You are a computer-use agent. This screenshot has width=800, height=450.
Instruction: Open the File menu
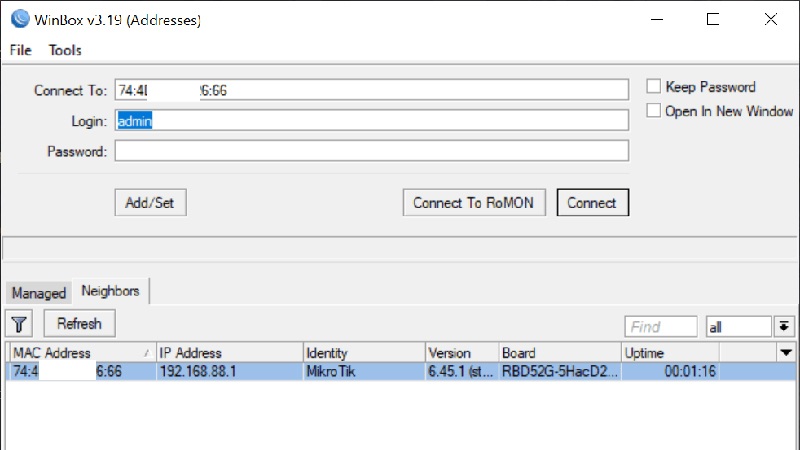pos(20,50)
